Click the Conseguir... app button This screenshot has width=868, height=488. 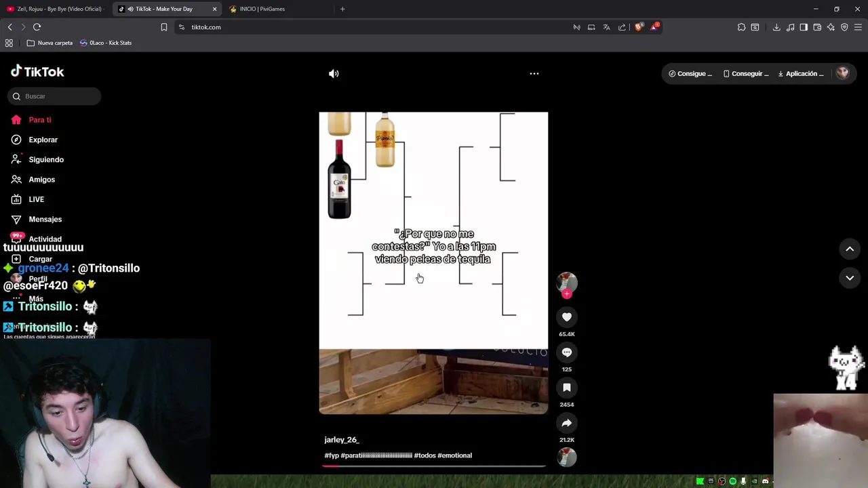[746, 74]
